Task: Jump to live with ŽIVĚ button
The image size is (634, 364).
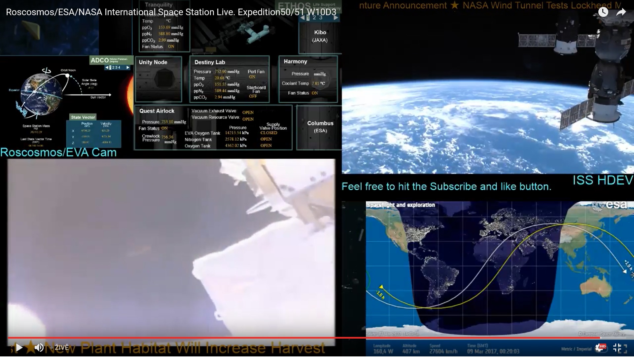Action: point(61,347)
